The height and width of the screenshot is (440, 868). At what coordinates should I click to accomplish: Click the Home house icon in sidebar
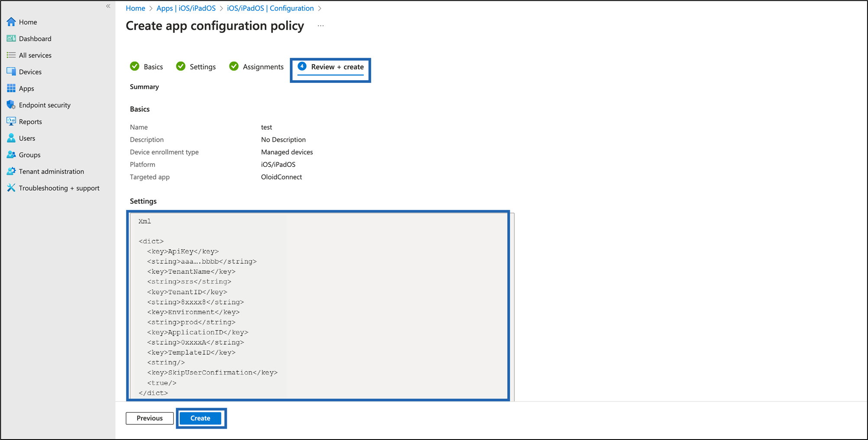pos(11,22)
